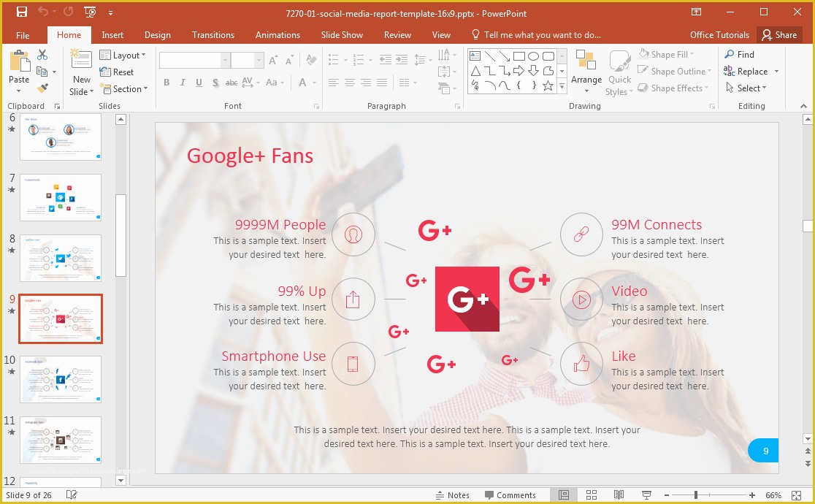Click Decrease Font Size icon
Image resolution: width=815 pixels, height=504 pixels.
(x=289, y=60)
